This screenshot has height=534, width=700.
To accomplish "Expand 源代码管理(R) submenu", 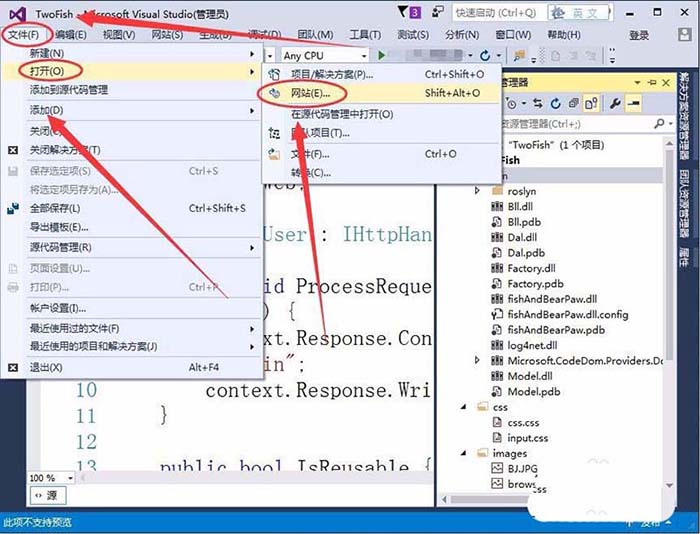I will tap(143, 247).
